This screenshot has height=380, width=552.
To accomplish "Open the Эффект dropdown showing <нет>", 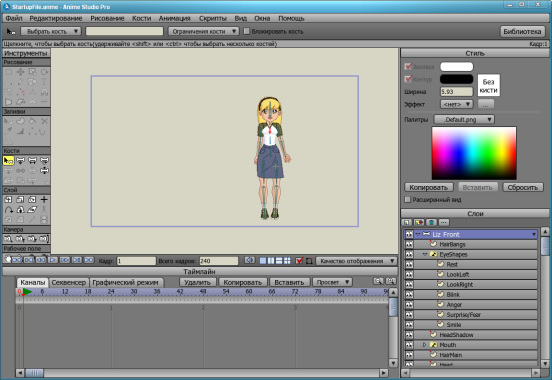I will click(457, 105).
